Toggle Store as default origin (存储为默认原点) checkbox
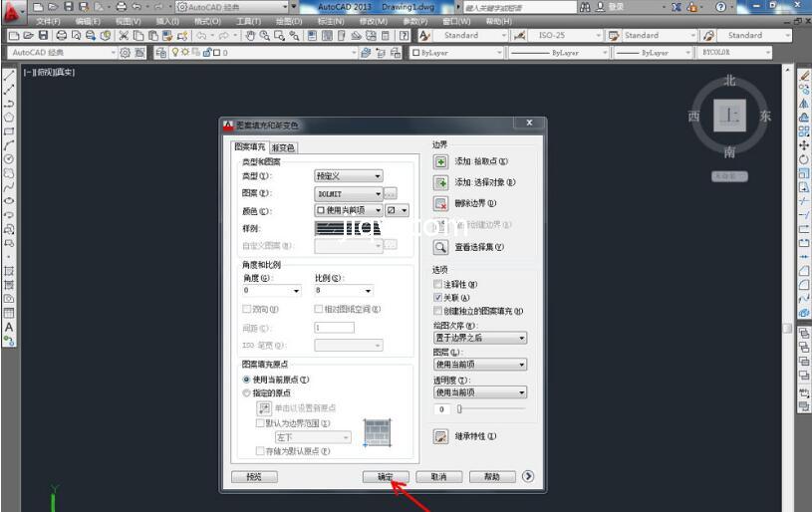The height and width of the screenshot is (512, 812). [260, 451]
